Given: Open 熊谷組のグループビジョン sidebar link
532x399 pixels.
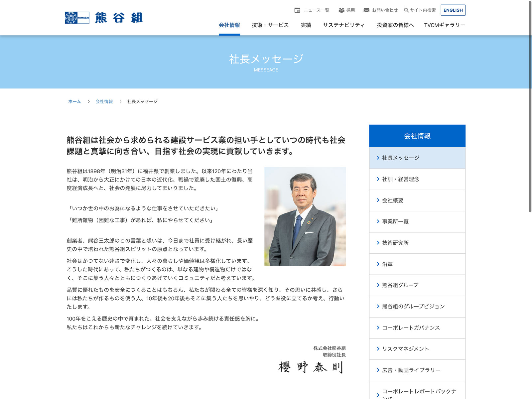Looking at the screenshot, I should pyautogui.click(x=413, y=307).
